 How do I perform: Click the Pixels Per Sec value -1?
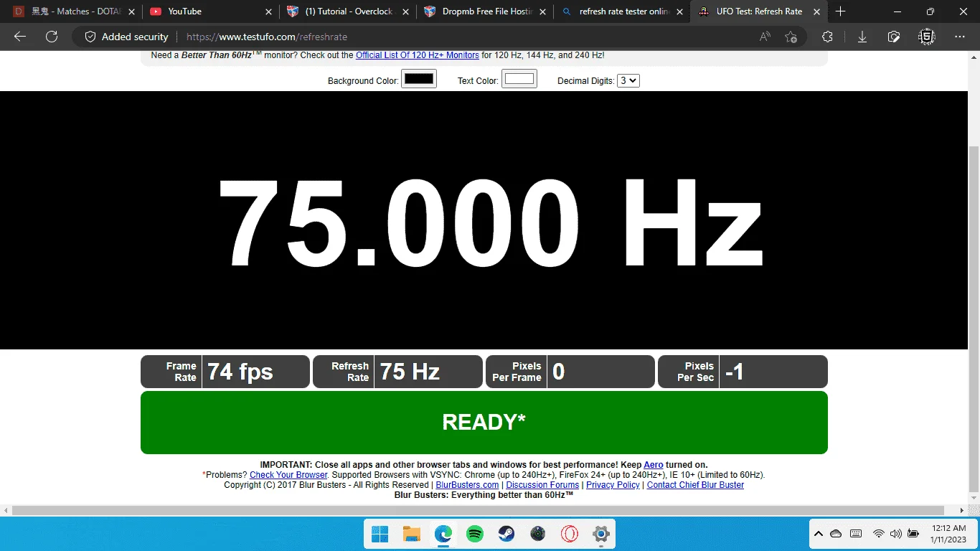[734, 372]
